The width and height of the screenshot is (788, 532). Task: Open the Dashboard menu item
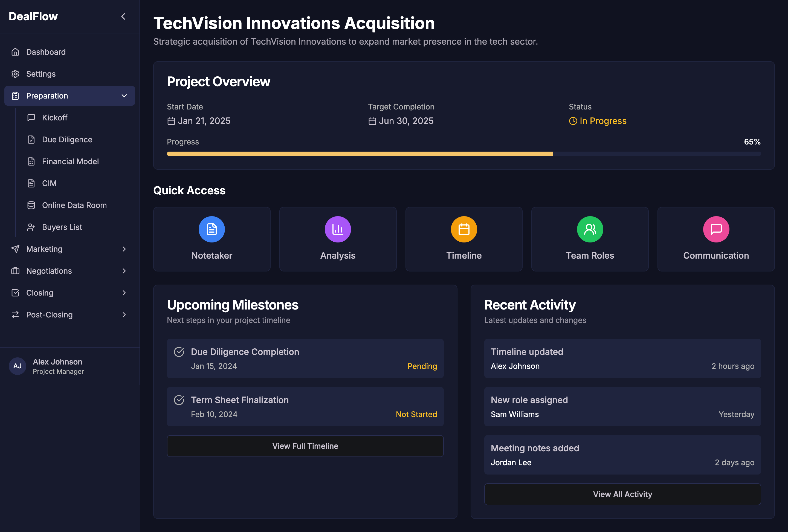[x=46, y=51]
